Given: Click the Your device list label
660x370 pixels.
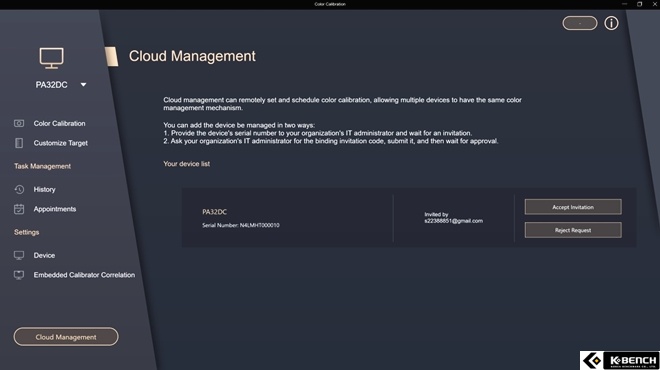Looking at the screenshot, I should click(186, 164).
